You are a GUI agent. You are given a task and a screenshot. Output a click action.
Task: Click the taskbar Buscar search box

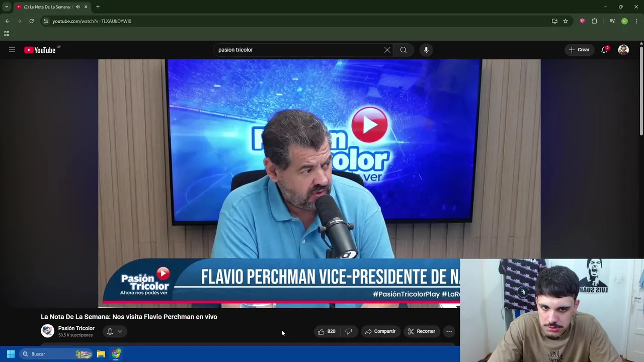[57, 354]
